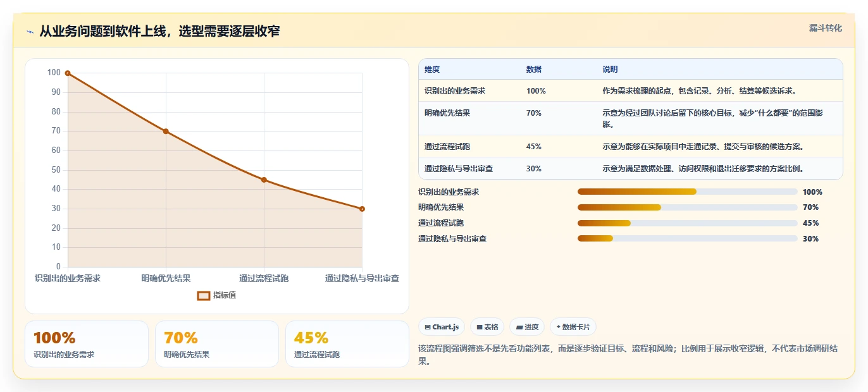Select the 进度 chip
The width and height of the screenshot is (868, 392).
coord(527,327)
